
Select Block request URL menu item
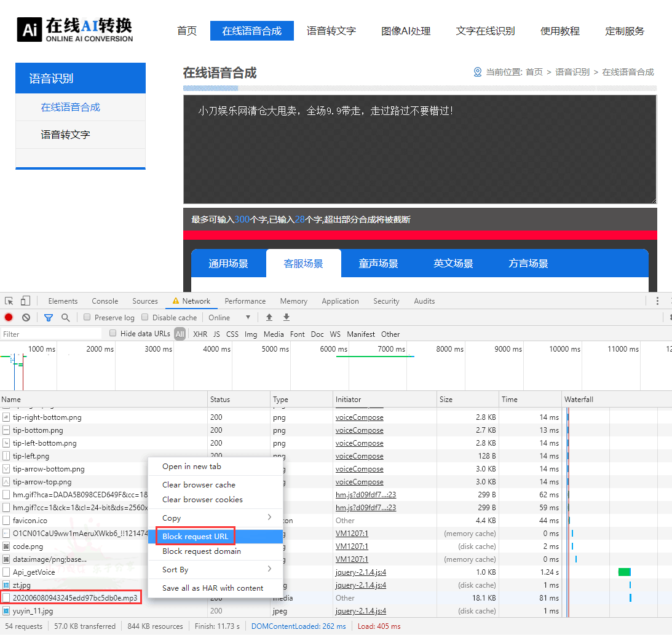[196, 537]
